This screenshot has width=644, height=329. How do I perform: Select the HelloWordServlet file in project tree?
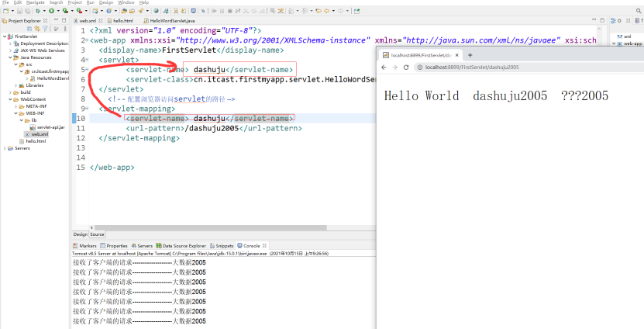point(50,78)
